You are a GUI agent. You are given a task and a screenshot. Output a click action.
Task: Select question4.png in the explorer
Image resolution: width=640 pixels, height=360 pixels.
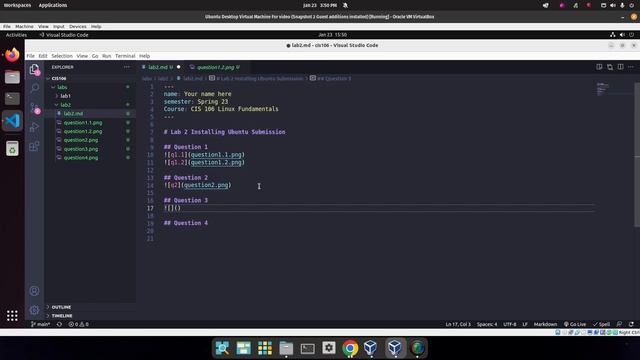click(x=90, y=158)
